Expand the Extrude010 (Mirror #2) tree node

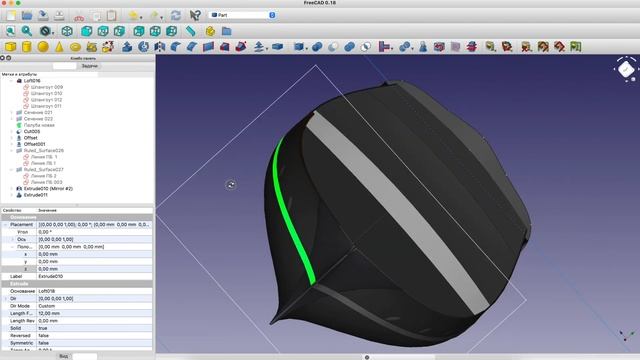(11, 189)
